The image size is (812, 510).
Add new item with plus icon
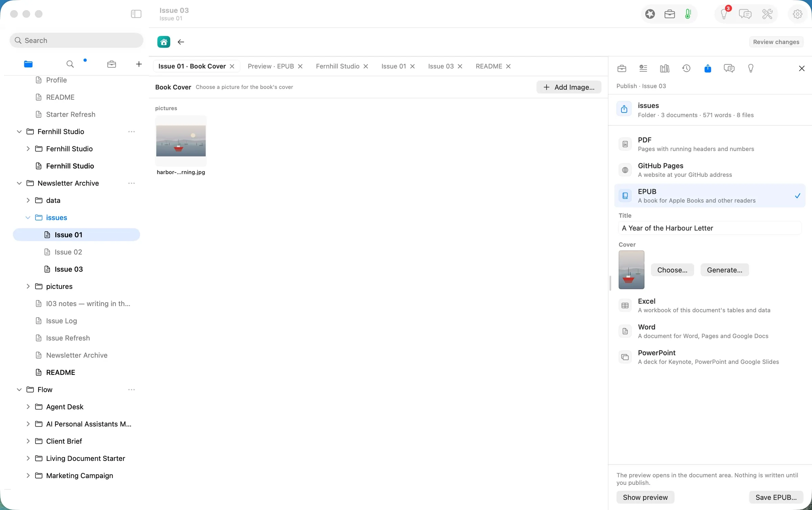pyautogui.click(x=139, y=64)
